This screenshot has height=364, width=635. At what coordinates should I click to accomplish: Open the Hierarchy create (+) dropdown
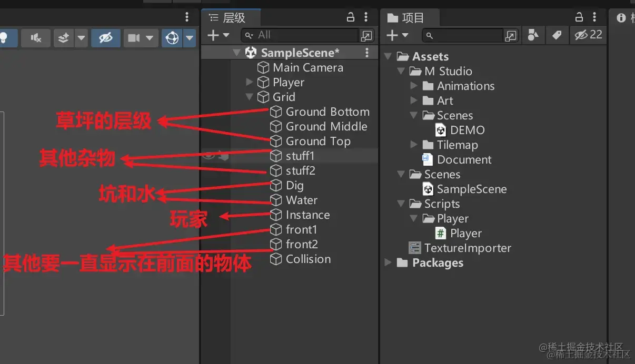[x=219, y=35]
